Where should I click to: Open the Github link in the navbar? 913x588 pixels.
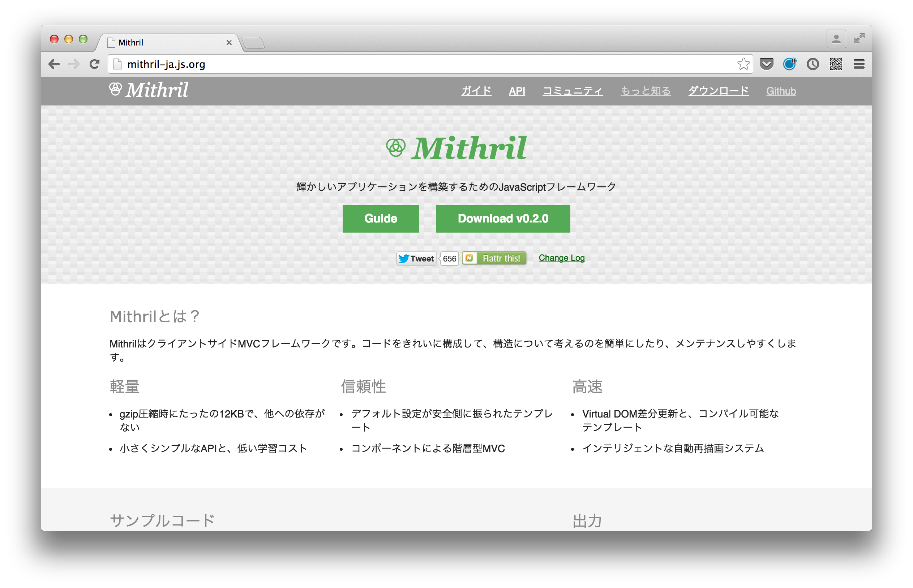coord(781,91)
